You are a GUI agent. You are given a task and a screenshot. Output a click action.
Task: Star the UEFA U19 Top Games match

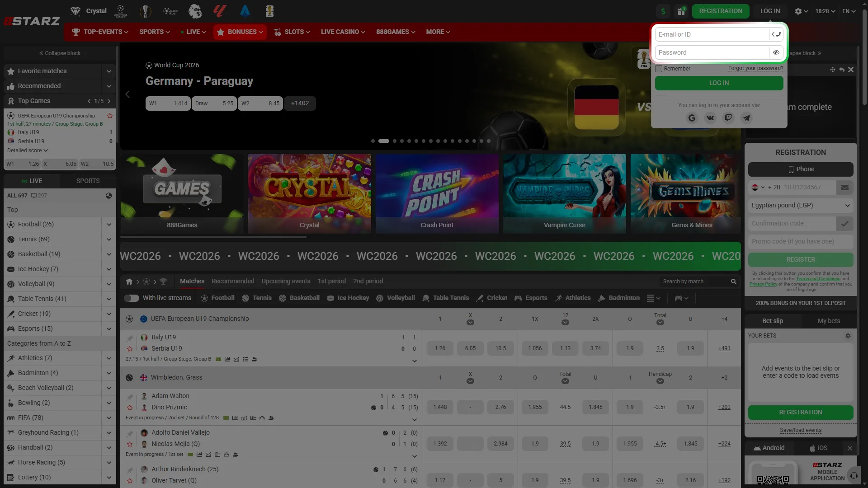coord(110,116)
